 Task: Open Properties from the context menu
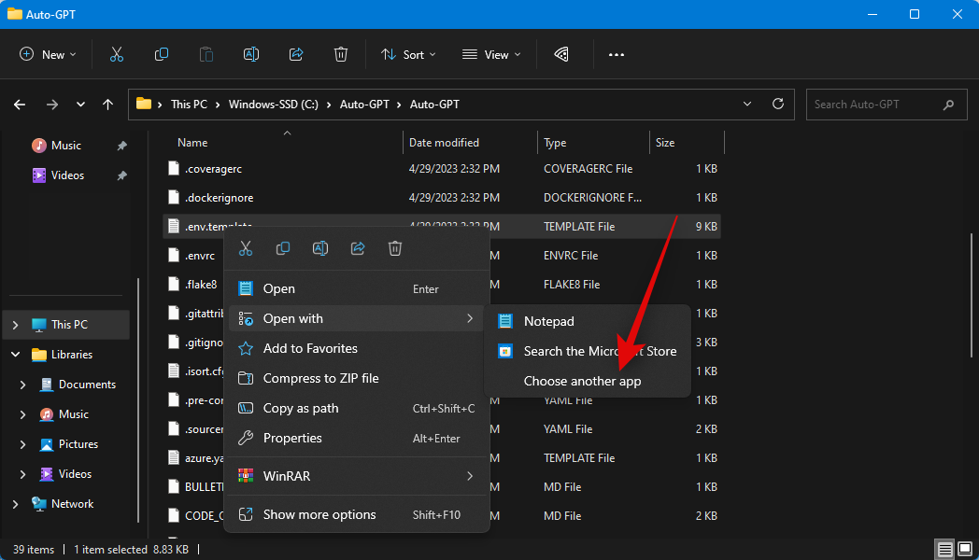(x=357, y=439)
